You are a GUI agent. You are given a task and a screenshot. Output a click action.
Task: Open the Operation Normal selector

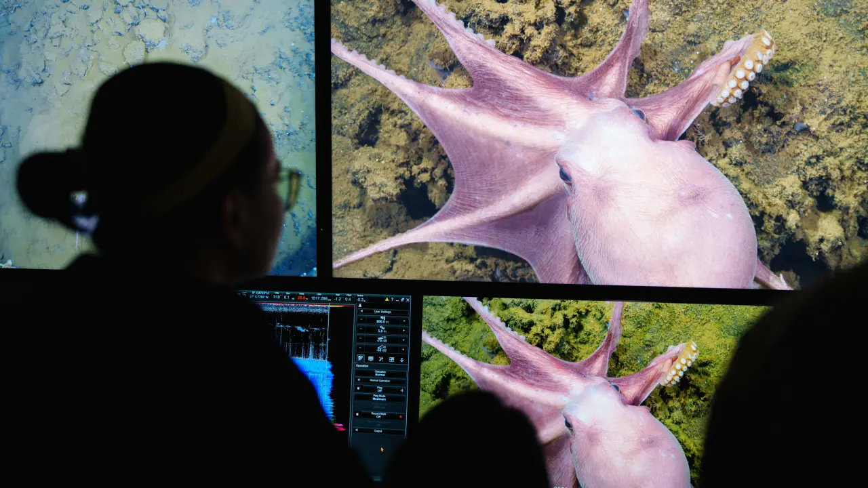pyautogui.click(x=380, y=372)
